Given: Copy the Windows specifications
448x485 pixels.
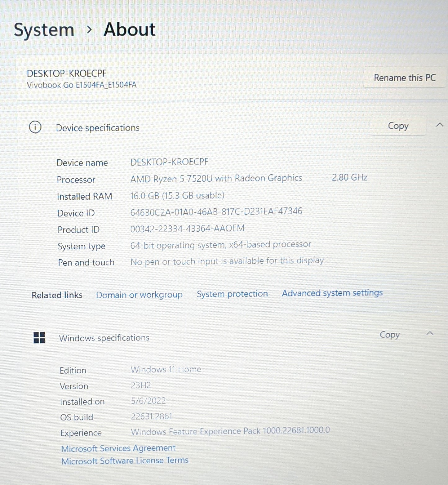Looking at the screenshot, I should point(390,335).
